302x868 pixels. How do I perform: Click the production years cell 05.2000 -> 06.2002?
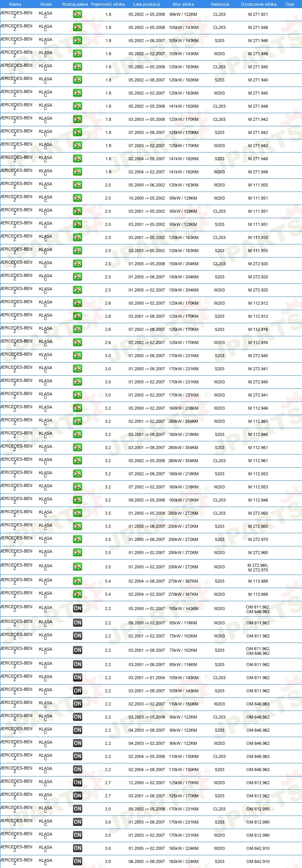147,185
